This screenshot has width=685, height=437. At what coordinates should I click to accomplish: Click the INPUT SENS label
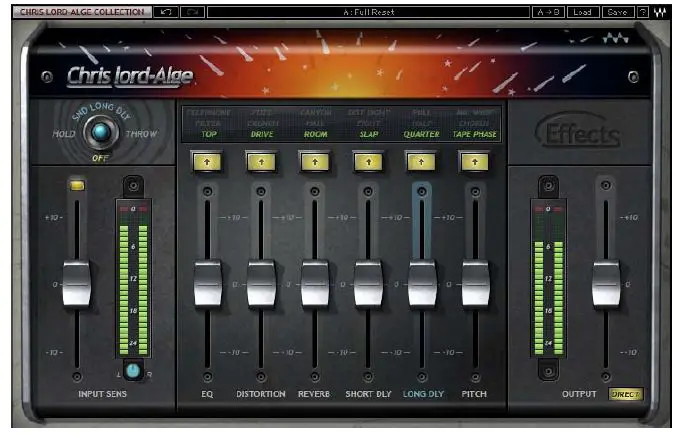tap(102, 394)
